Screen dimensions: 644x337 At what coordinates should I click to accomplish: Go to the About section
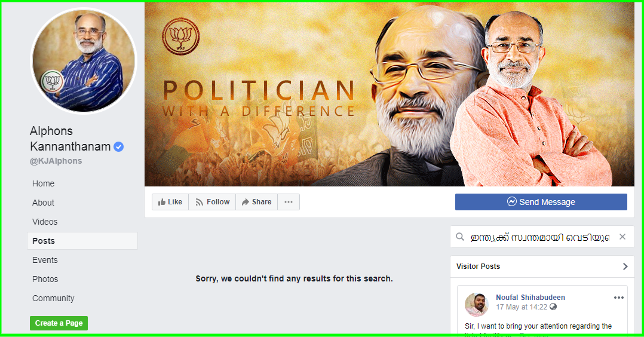pyautogui.click(x=43, y=203)
